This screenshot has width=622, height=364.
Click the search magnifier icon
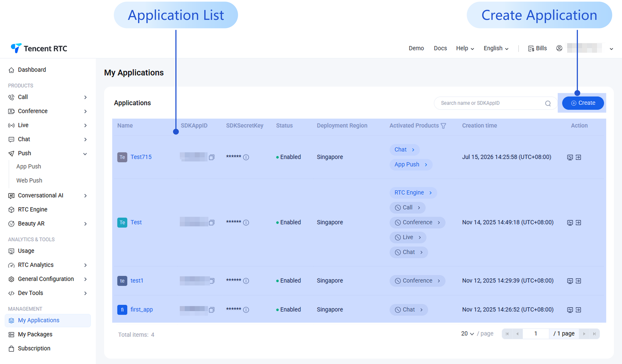[x=548, y=103]
